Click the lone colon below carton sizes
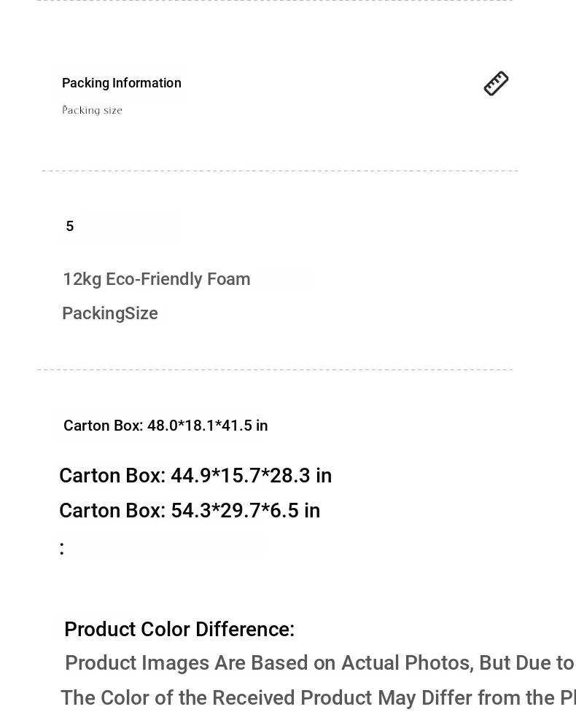The image size is (576, 728). click(62, 548)
